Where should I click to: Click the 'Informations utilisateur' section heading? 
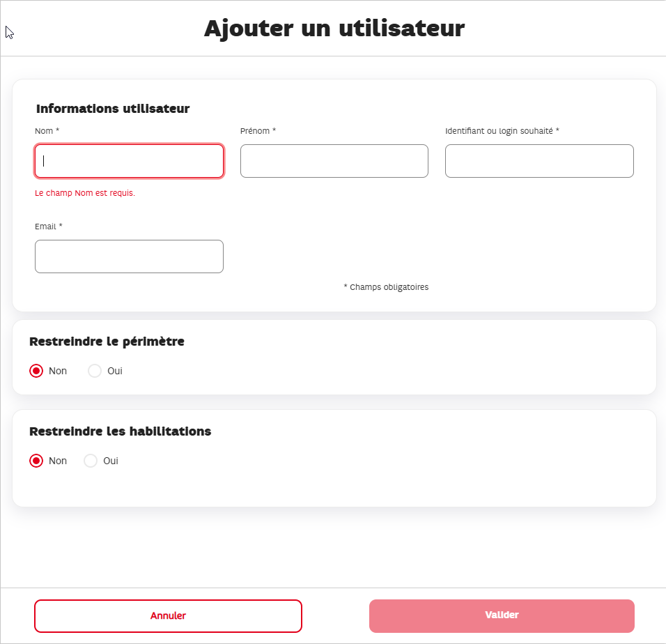[113, 109]
